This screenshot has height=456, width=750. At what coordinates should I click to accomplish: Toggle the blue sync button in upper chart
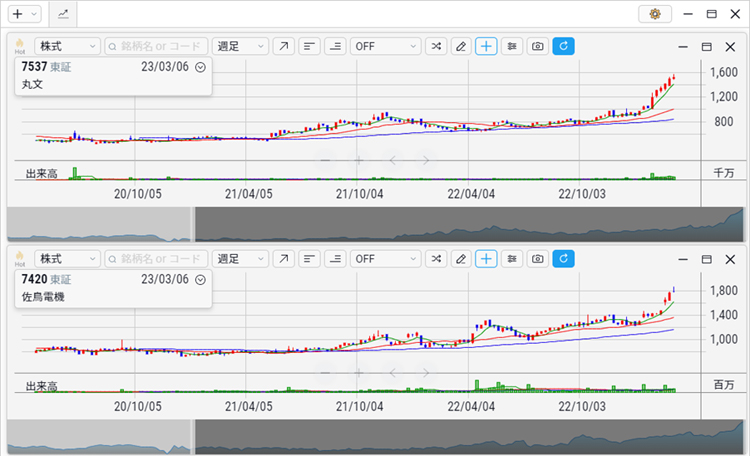(x=564, y=46)
